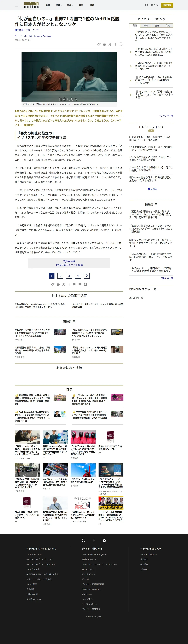Image resolution: width=188 pixels, height=644 pixels.
Task: Open author link 鎌田和歌：フリーライター
Action: pyautogui.click(x=28, y=30)
